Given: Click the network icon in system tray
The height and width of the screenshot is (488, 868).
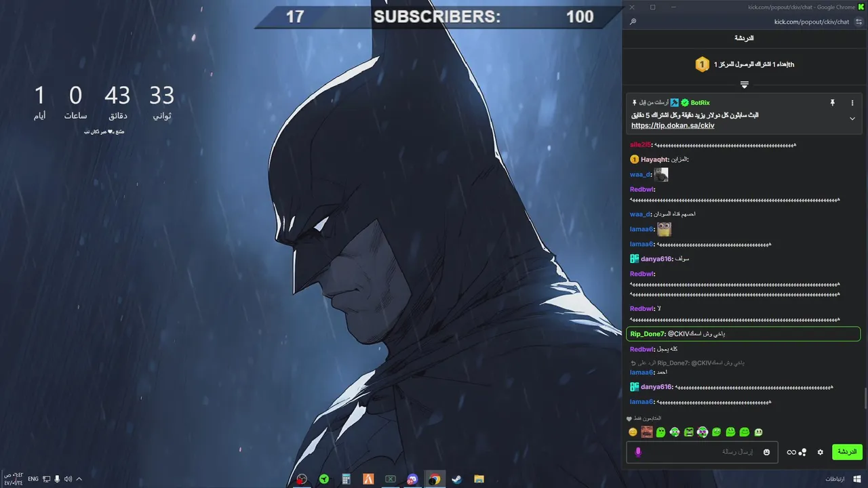Looking at the screenshot, I should tap(46, 479).
